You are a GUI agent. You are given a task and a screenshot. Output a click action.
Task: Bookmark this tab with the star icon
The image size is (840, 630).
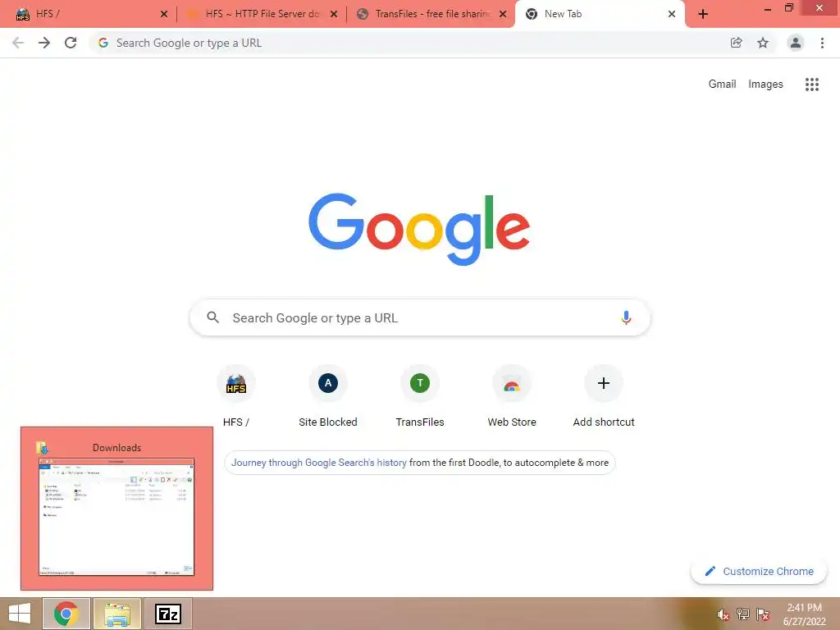[763, 43]
